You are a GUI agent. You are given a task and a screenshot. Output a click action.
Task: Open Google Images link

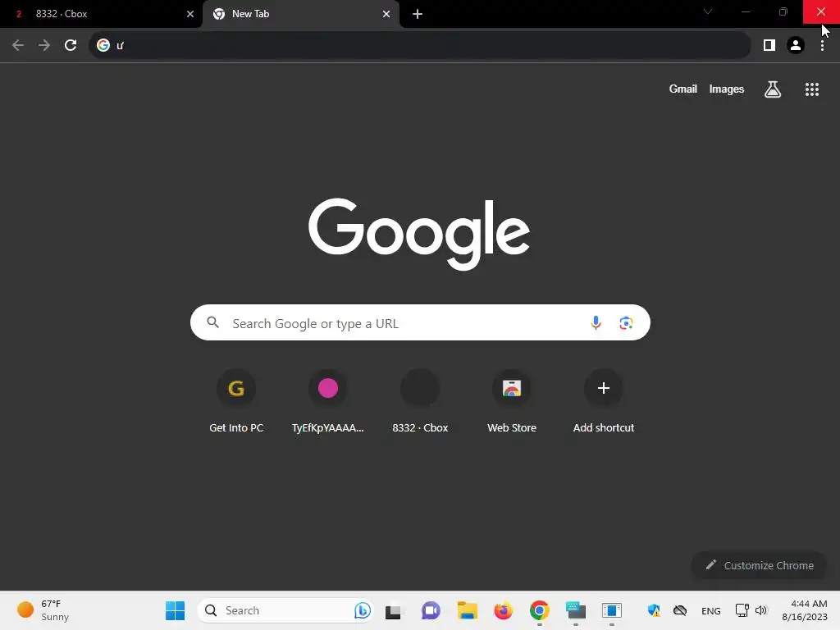pyautogui.click(x=727, y=89)
